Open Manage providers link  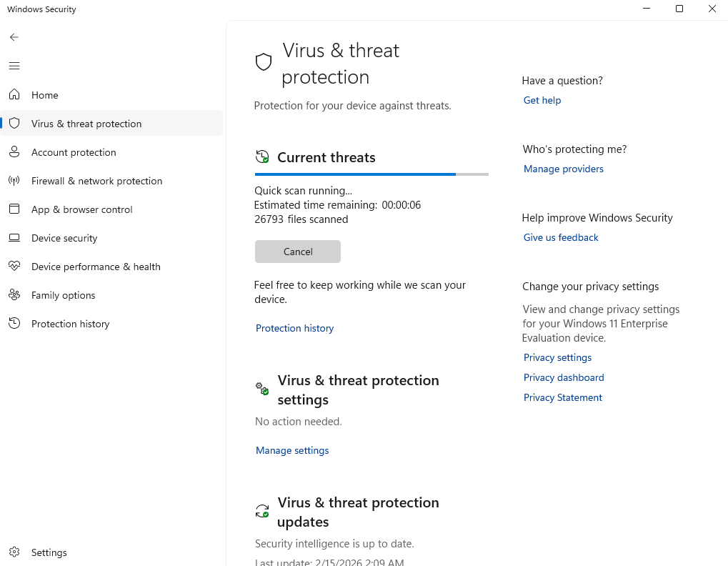[x=564, y=169]
